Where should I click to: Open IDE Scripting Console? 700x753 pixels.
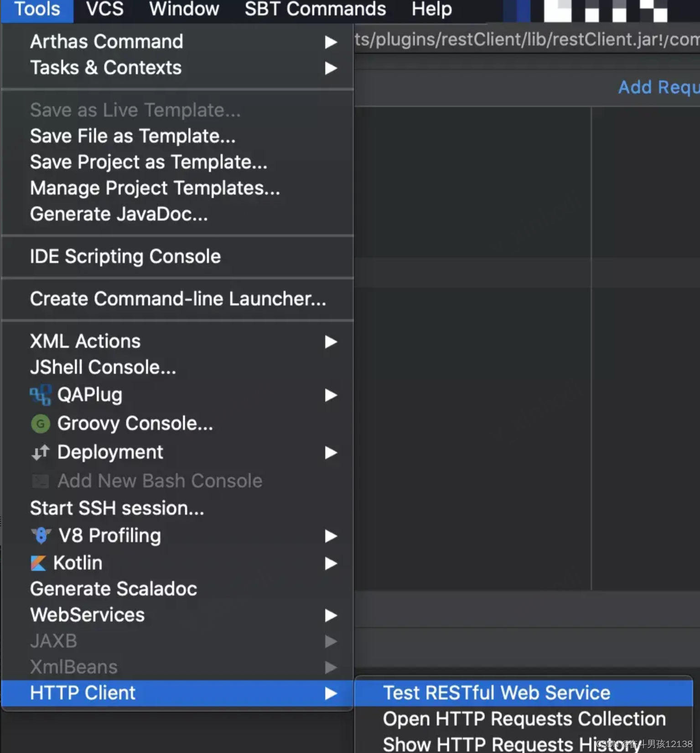point(177,256)
